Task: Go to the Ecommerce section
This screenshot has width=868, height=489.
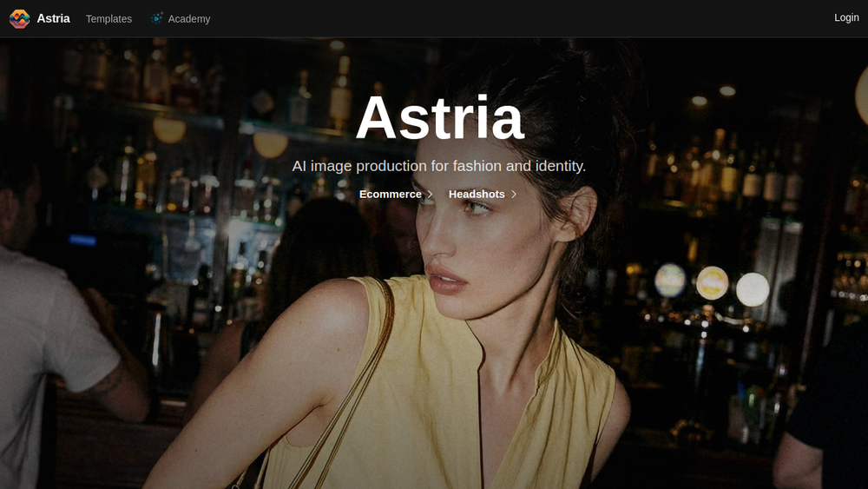Action: tap(391, 195)
